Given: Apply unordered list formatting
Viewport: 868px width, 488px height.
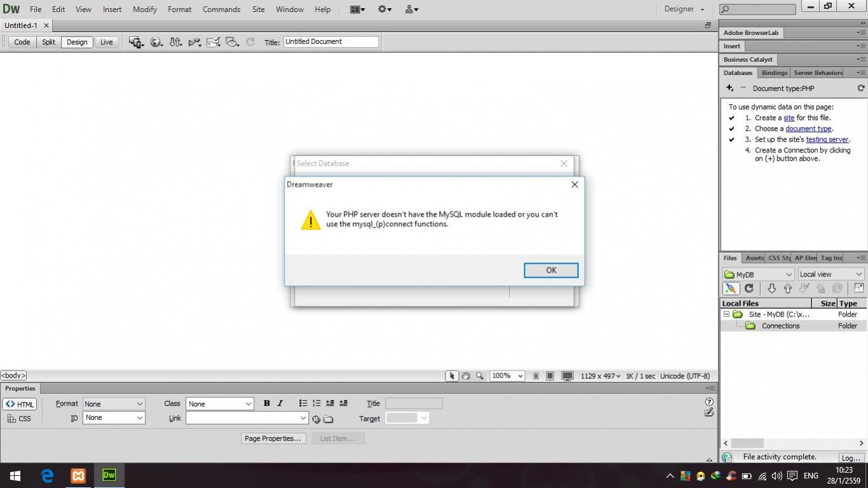Looking at the screenshot, I should (x=303, y=403).
